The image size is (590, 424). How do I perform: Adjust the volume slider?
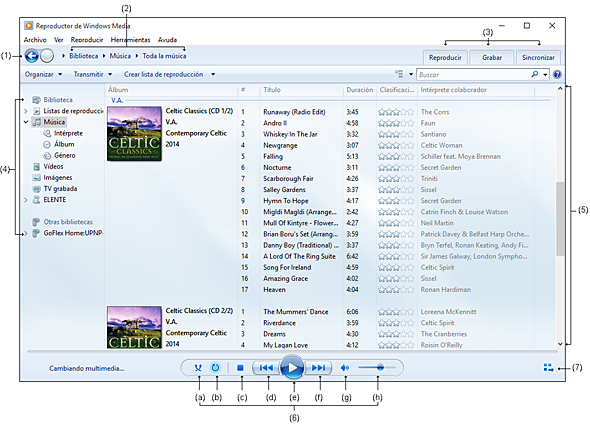point(377,368)
